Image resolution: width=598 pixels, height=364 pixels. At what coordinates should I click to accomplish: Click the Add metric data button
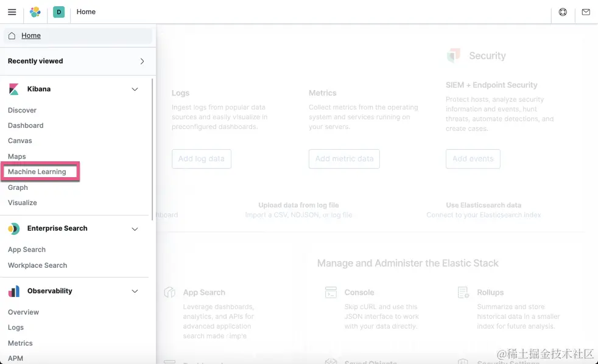[x=344, y=158]
